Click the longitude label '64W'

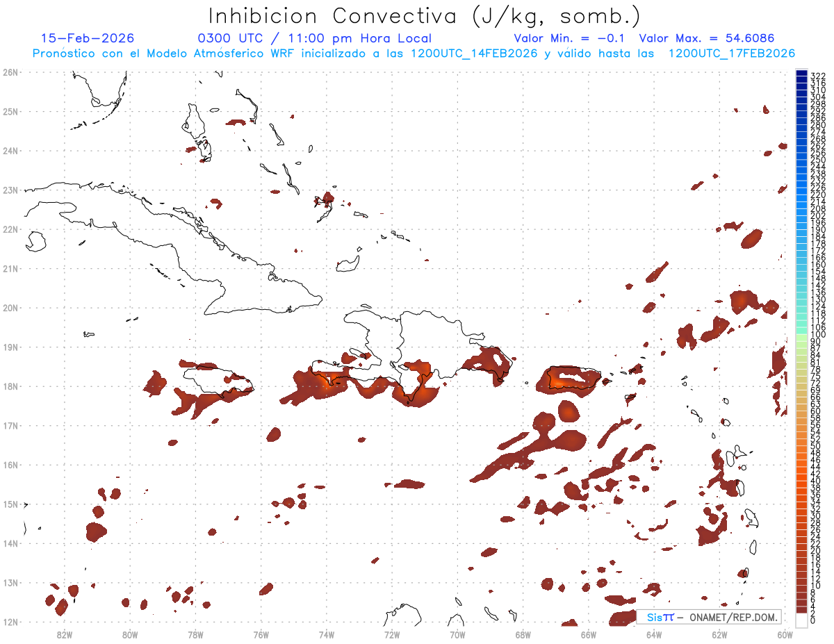(654, 634)
